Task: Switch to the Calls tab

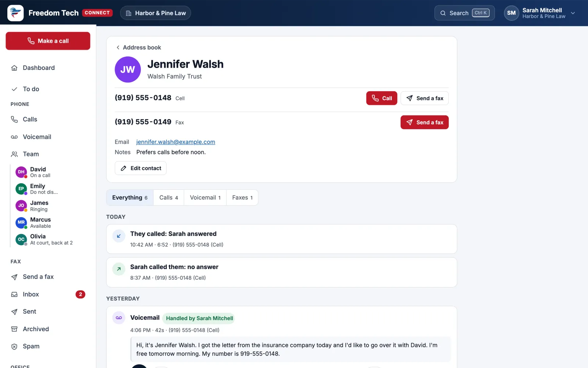Action: click(169, 198)
